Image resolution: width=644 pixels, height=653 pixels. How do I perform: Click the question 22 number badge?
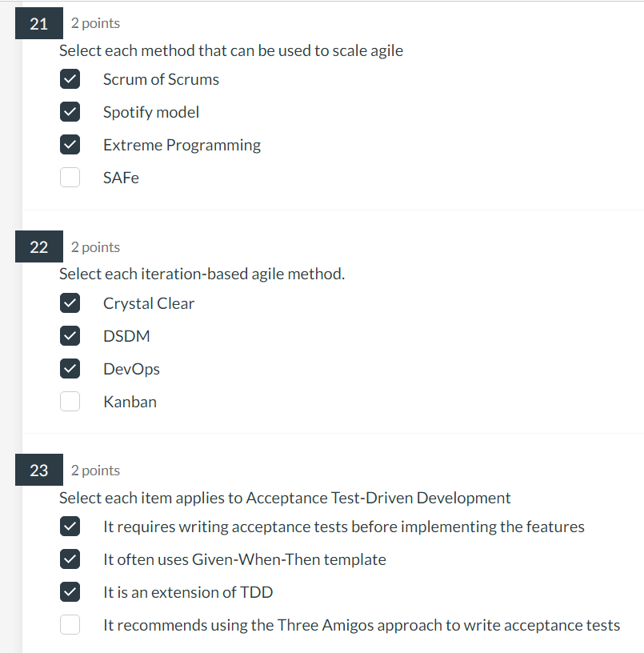38,246
